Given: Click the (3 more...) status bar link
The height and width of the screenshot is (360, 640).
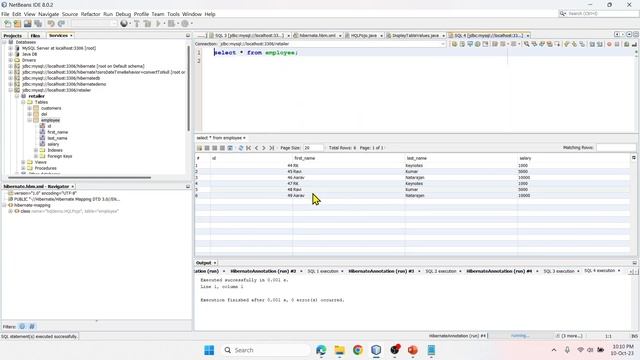Looking at the screenshot, I should 572,336.
